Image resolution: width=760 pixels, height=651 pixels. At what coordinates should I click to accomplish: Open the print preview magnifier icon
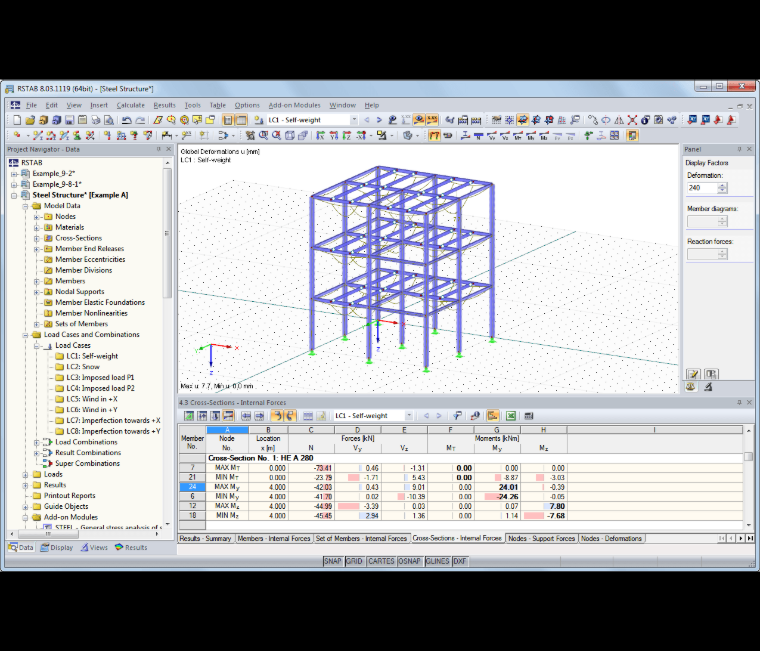109,120
